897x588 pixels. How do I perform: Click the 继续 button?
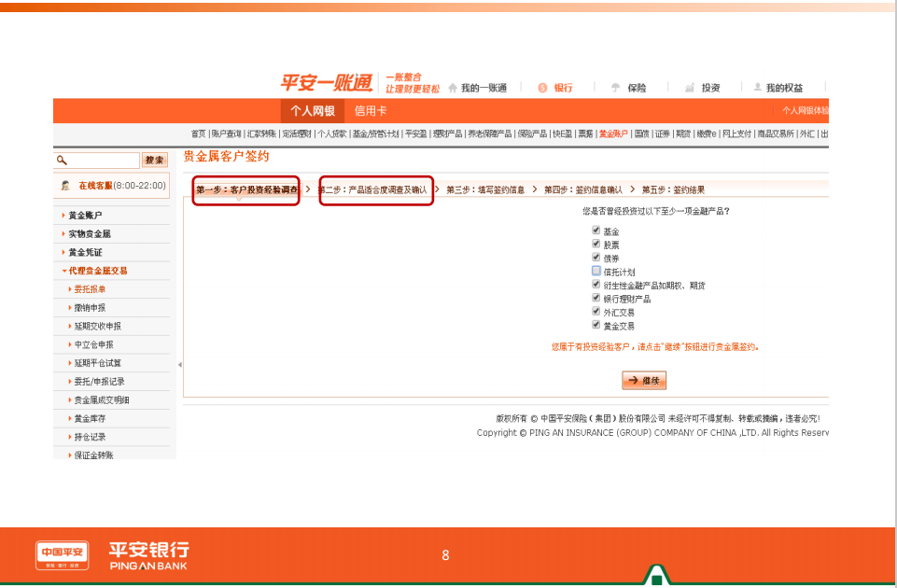644,381
